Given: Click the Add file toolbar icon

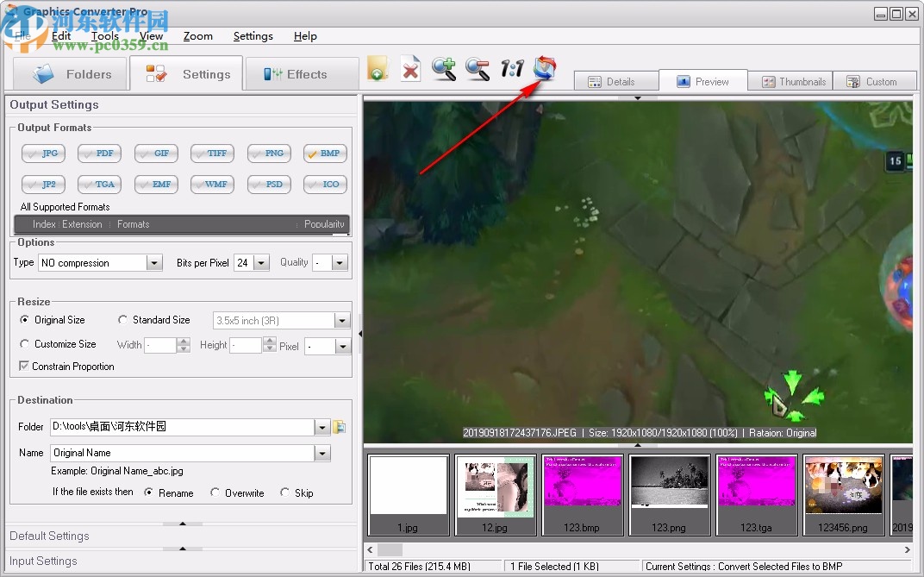Looking at the screenshot, I should pyautogui.click(x=377, y=68).
